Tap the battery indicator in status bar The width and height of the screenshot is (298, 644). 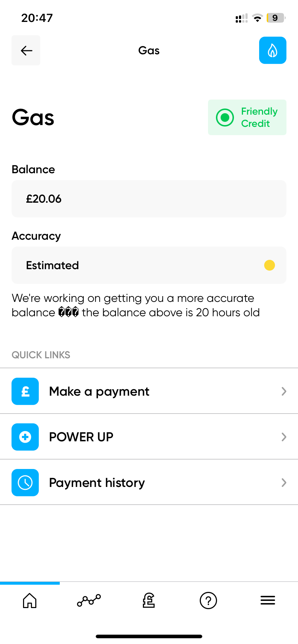point(275,18)
